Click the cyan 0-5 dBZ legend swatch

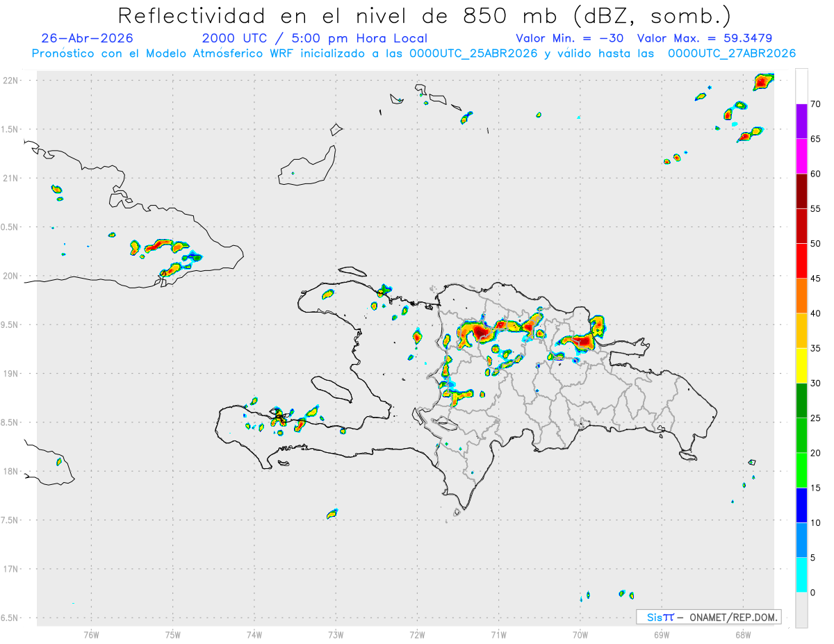pos(801,575)
